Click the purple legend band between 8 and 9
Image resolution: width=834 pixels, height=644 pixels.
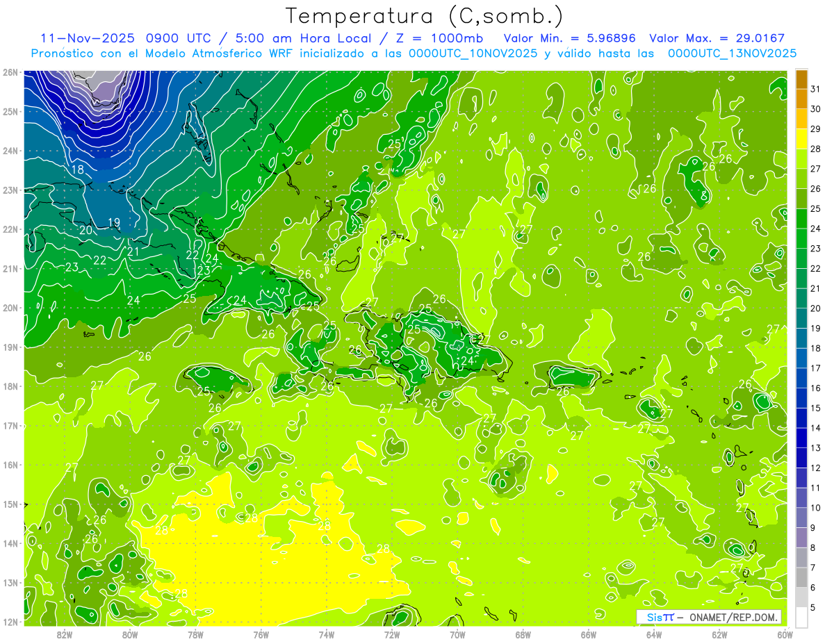[801, 538]
